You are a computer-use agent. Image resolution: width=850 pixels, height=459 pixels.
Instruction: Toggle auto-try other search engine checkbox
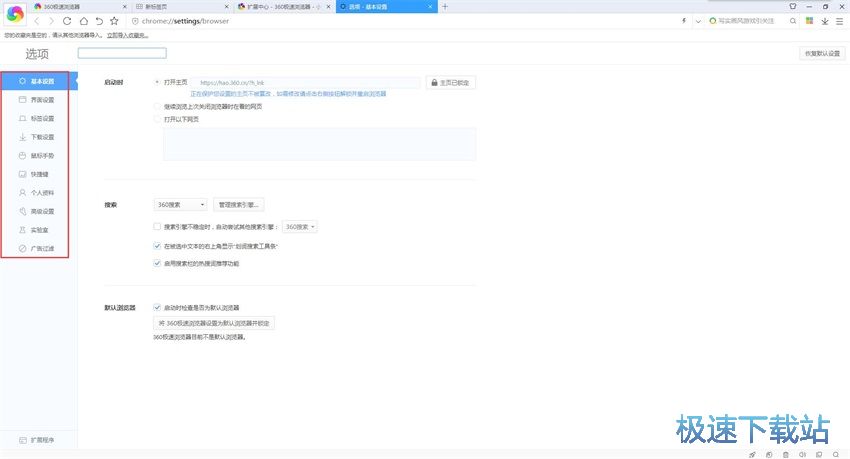(157, 227)
